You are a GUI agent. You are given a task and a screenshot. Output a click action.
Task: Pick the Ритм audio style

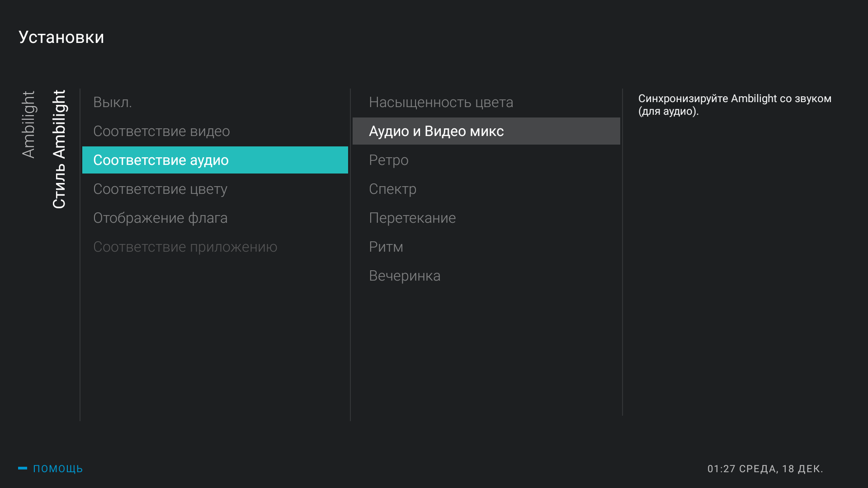(x=386, y=247)
